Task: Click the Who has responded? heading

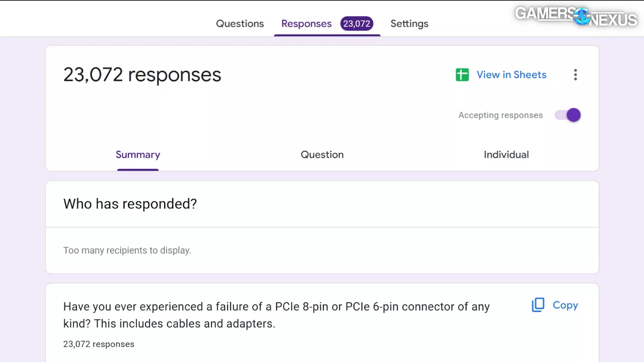Action: pyautogui.click(x=130, y=204)
